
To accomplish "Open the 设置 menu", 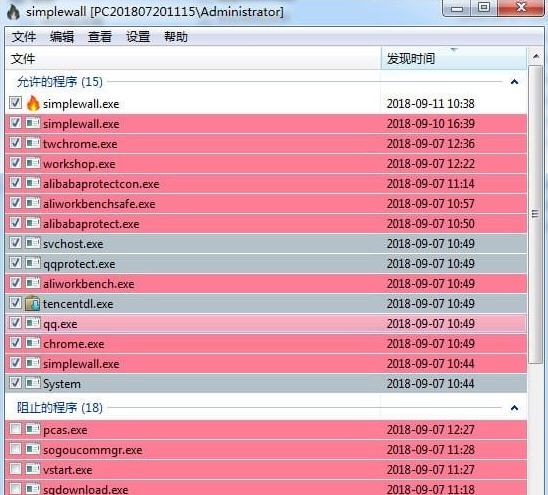I will [x=138, y=37].
